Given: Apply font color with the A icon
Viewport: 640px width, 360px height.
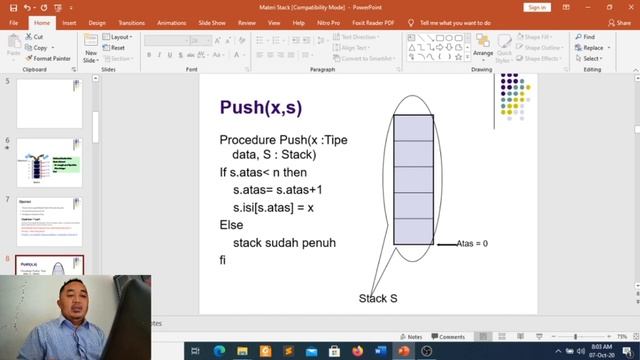Looking at the screenshot, I should click(237, 55).
